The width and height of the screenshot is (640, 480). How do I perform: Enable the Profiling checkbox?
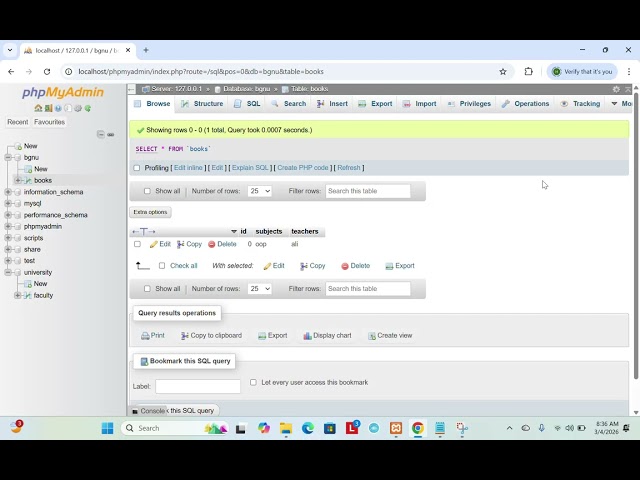pyautogui.click(x=137, y=168)
